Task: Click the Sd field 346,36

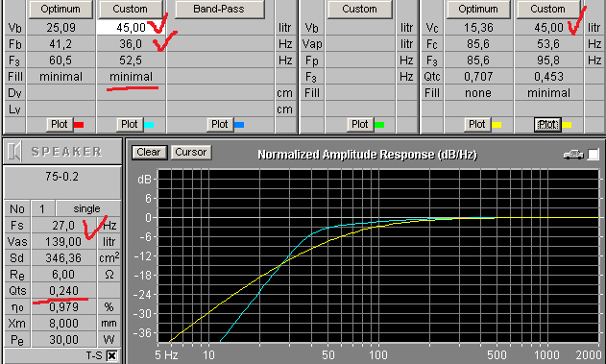Action: [x=63, y=258]
